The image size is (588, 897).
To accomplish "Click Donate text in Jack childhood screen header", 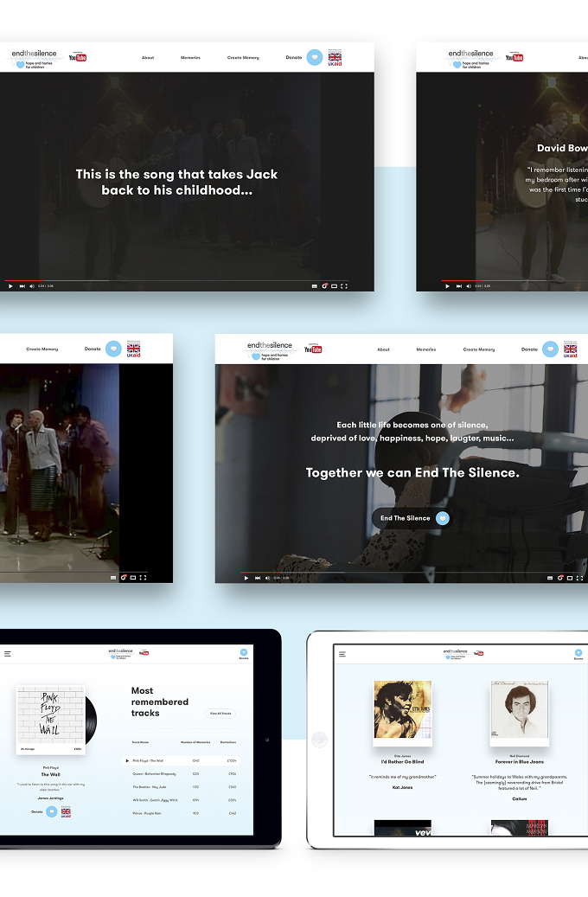I will tap(293, 58).
